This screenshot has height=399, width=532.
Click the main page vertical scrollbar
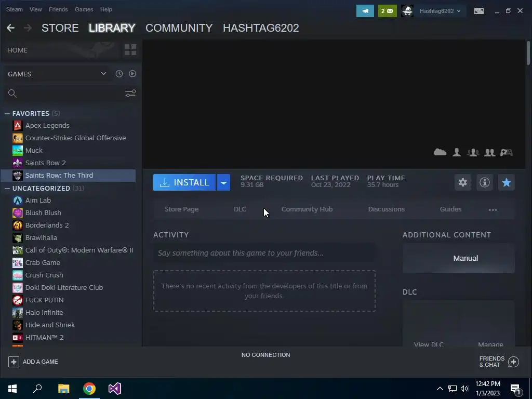tap(528, 53)
